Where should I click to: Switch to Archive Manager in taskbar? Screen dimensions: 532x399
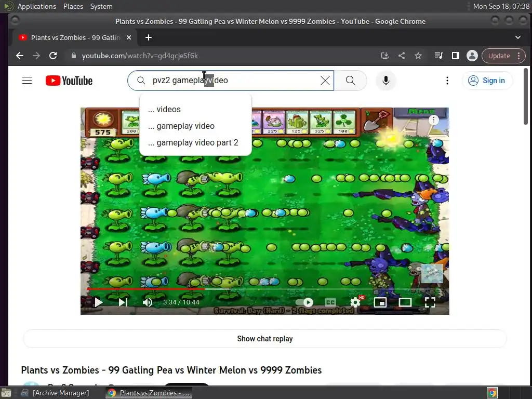(55, 393)
